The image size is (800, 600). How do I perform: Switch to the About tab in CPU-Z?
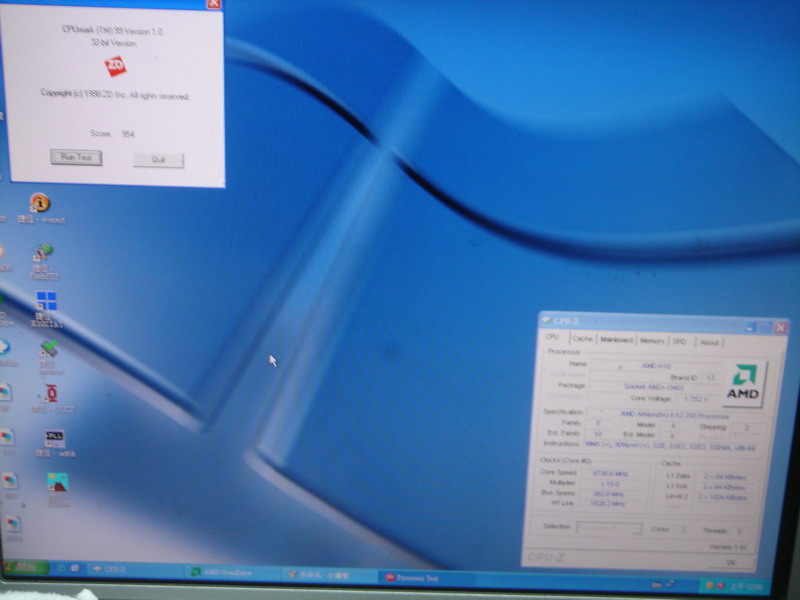(x=709, y=342)
